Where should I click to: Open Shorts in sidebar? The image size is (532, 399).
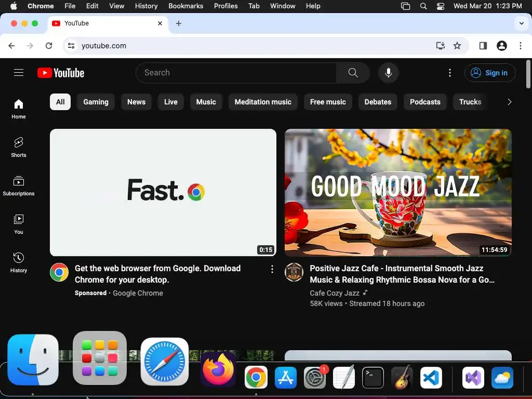tap(19, 147)
